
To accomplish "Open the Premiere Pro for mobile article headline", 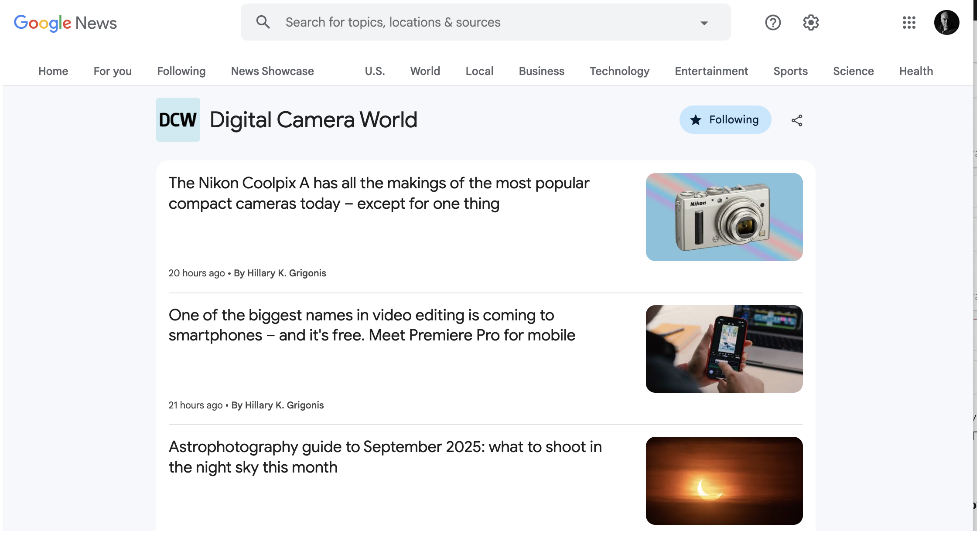I will point(372,325).
